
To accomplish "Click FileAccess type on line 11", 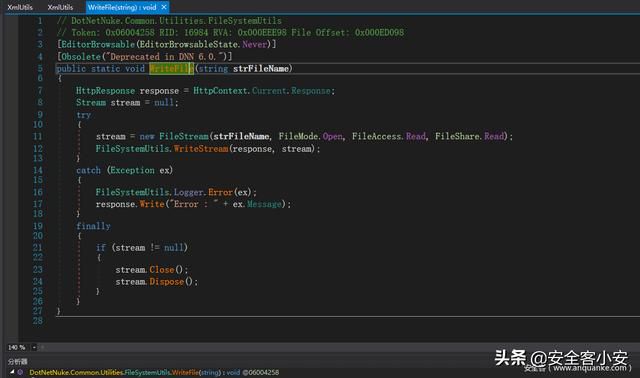I will click(376, 136).
